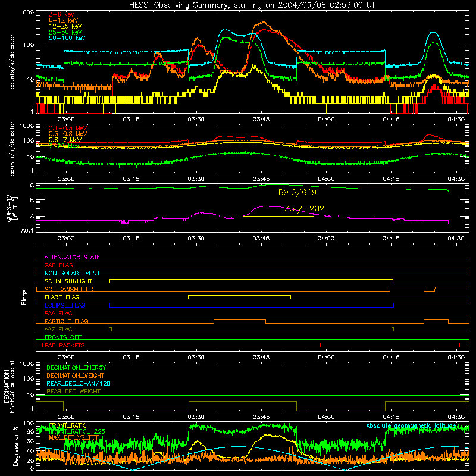Click the Degrees or % axis title

coord(15,446)
